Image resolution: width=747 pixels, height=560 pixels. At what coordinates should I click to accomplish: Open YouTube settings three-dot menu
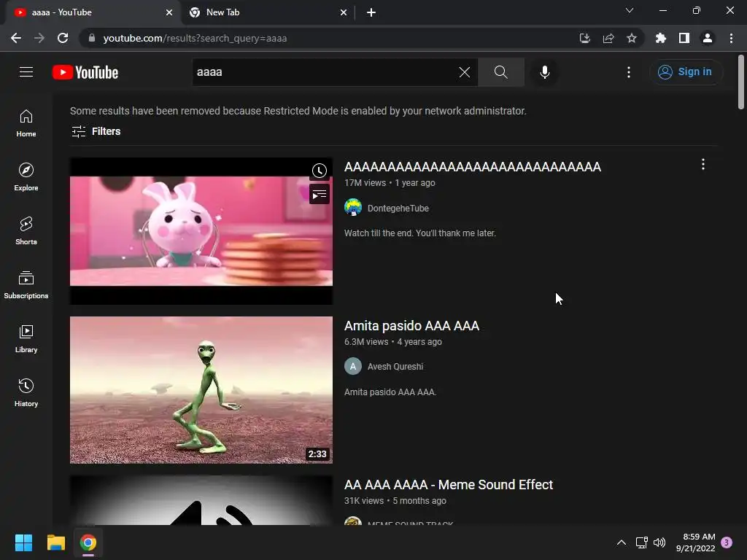pos(628,72)
